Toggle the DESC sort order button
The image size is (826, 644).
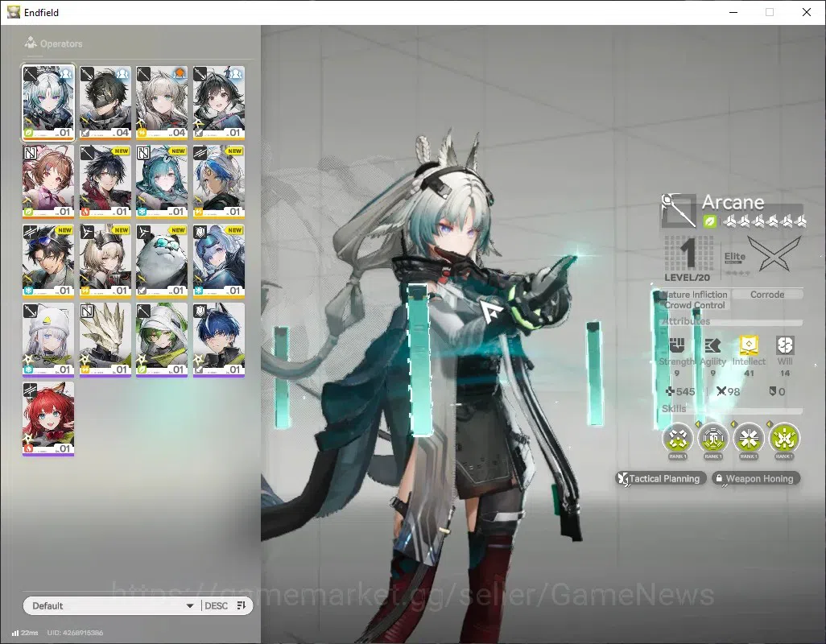pyautogui.click(x=225, y=605)
